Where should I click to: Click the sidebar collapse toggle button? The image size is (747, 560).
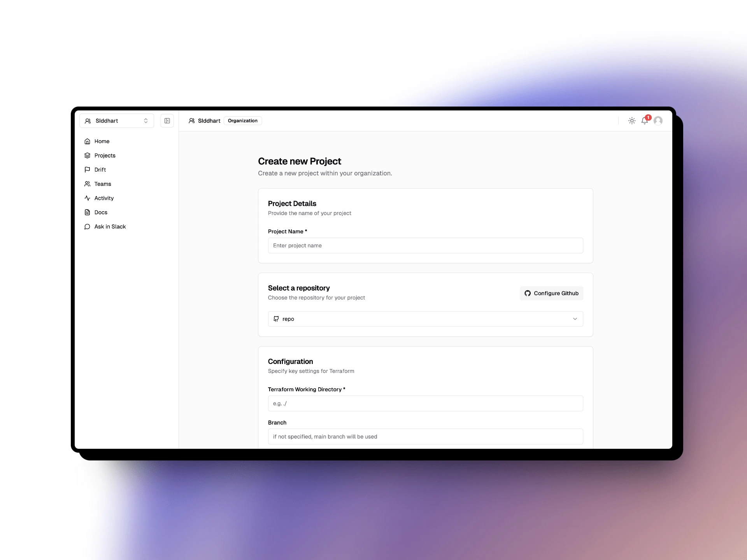[167, 121]
